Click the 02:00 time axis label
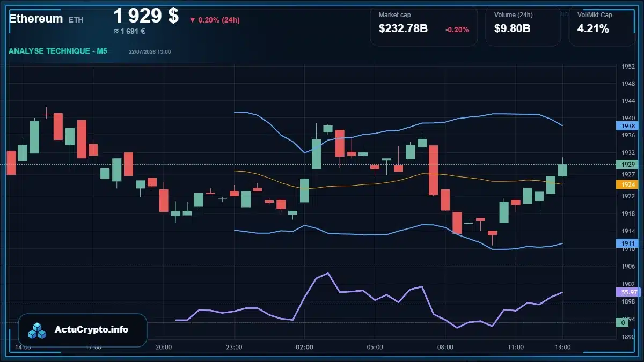Screen dimensions: 644x362 304,347
